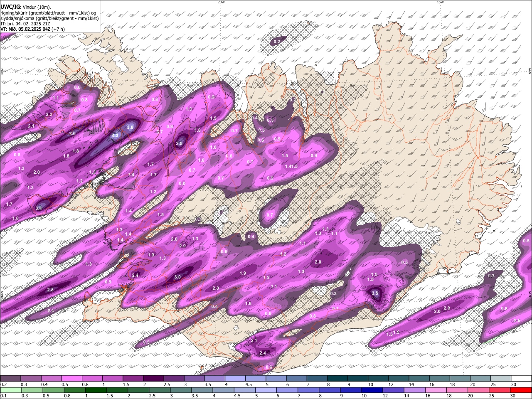This screenshot has width=532, height=399.
Task: Select the '0.2' label at the legend start
Action: [x=4, y=384]
